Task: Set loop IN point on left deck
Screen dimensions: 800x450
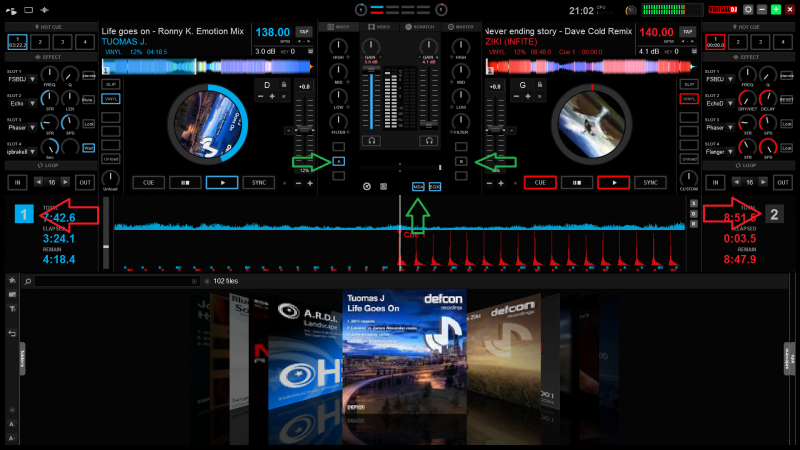Action: [17, 183]
